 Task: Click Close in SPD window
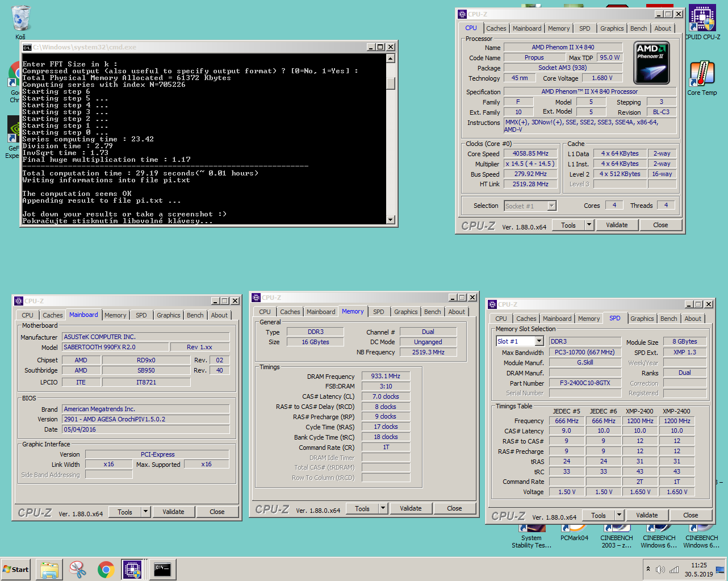point(691,515)
